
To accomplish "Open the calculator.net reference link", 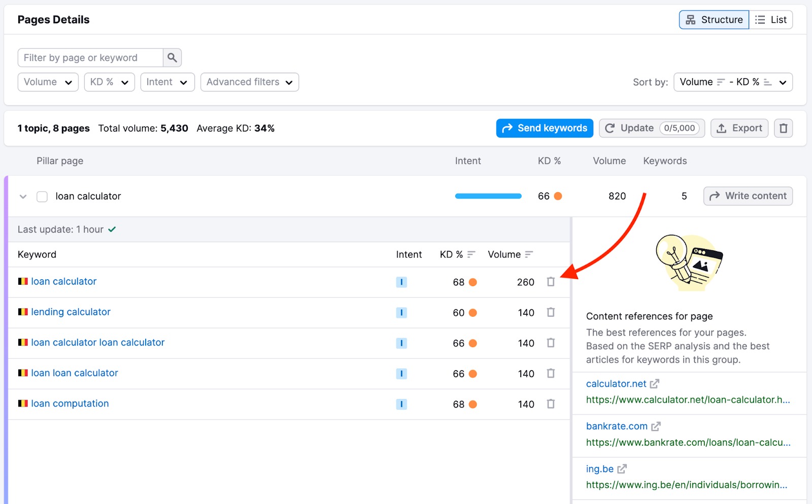I will click(616, 384).
